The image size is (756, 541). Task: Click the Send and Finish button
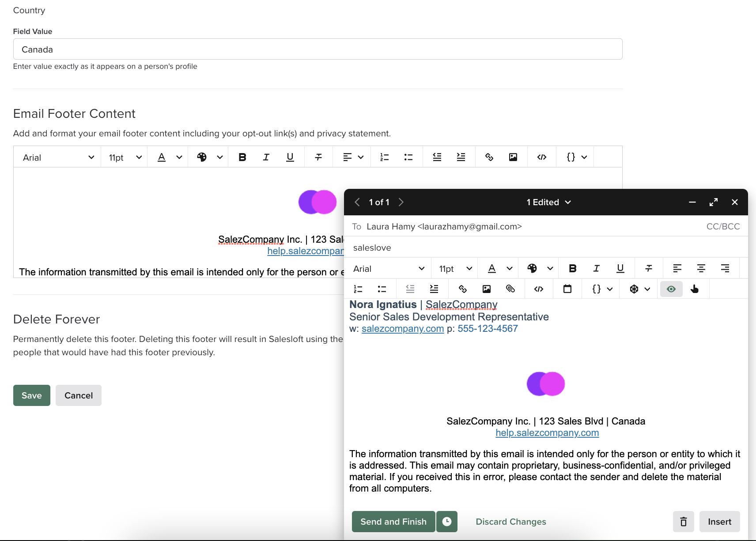pos(393,522)
